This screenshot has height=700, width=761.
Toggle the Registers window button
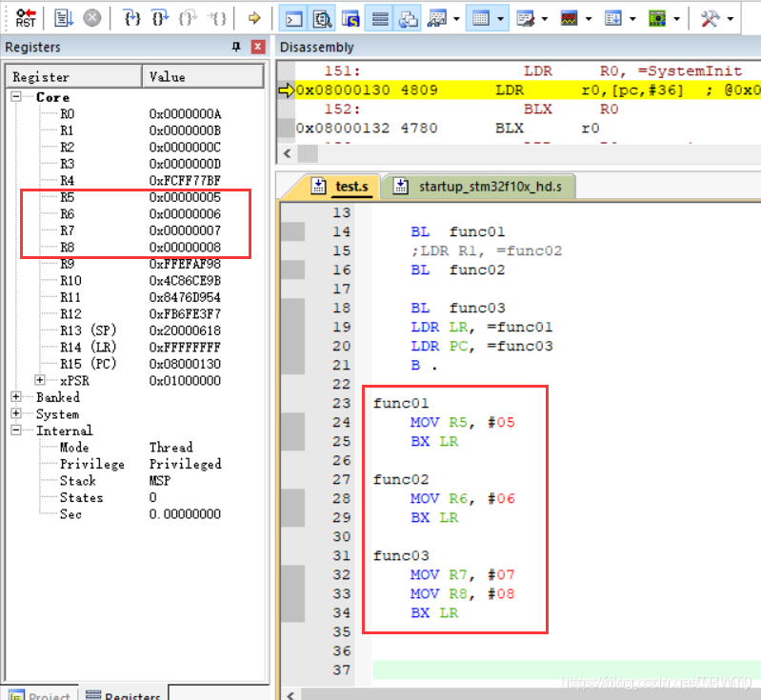[379, 18]
